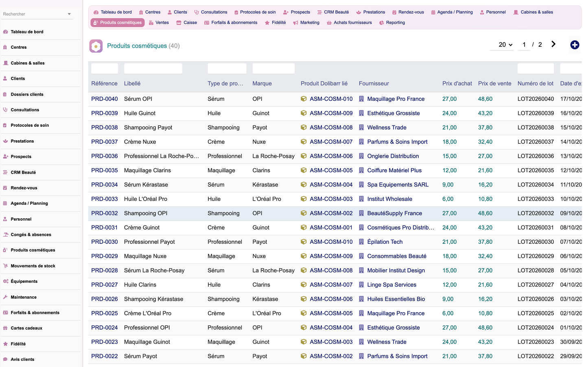
Task: Click the Caisse icon in top menu
Action: pos(179,23)
